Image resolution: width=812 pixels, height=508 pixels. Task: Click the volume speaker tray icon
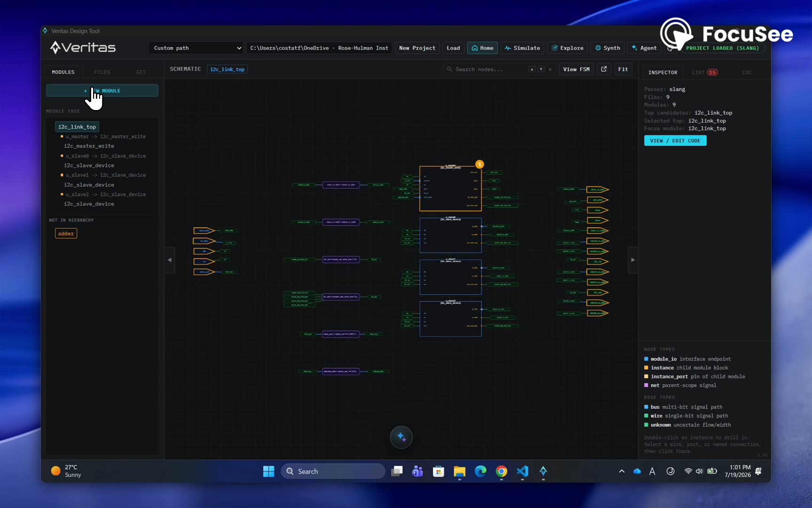(x=699, y=471)
